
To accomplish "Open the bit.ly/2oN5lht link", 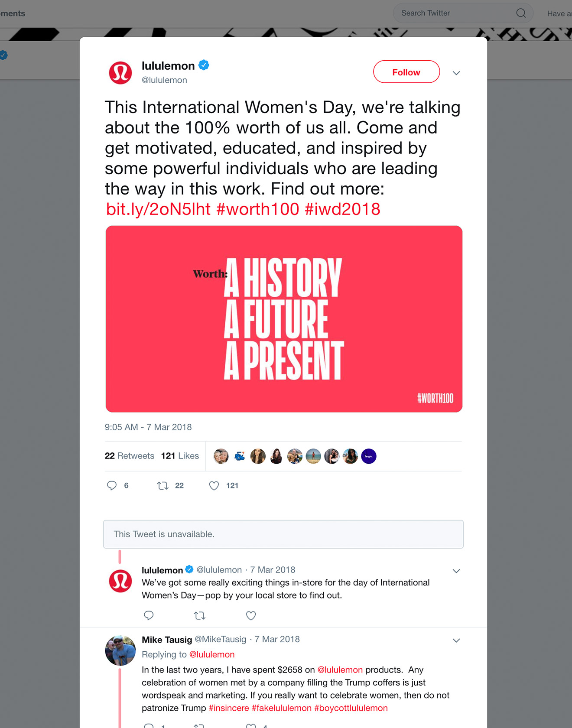I will [158, 209].
